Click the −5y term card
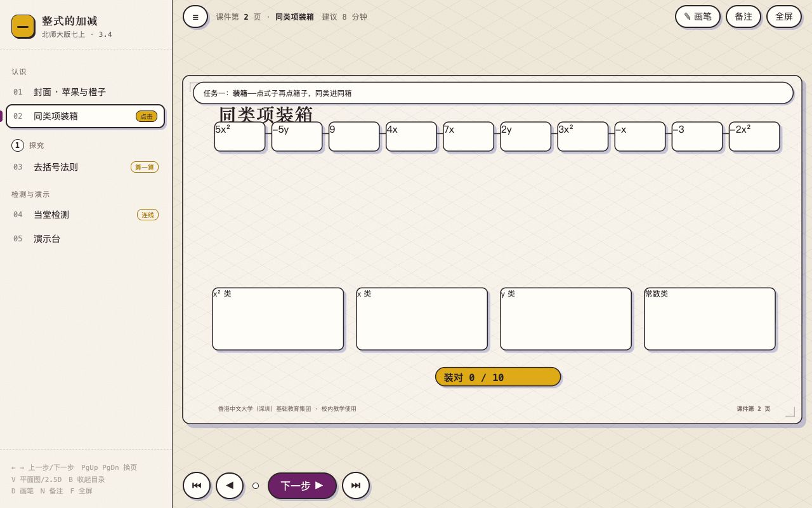 click(x=297, y=137)
